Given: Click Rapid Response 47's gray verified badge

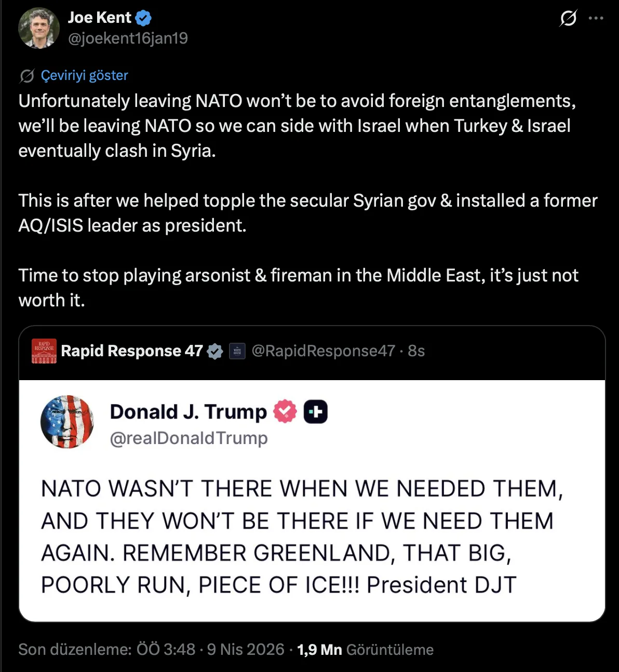Looking at the screenshot, I should [x=215, y=352].
